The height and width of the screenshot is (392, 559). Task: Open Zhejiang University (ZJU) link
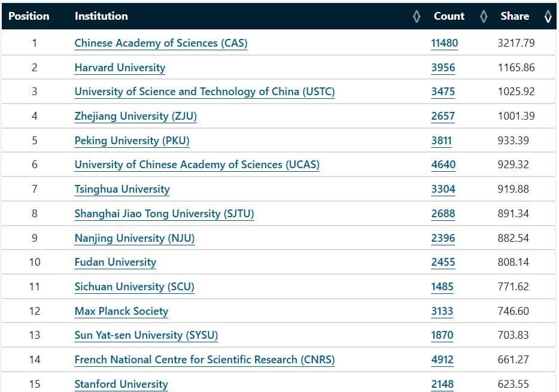[135, 117]
